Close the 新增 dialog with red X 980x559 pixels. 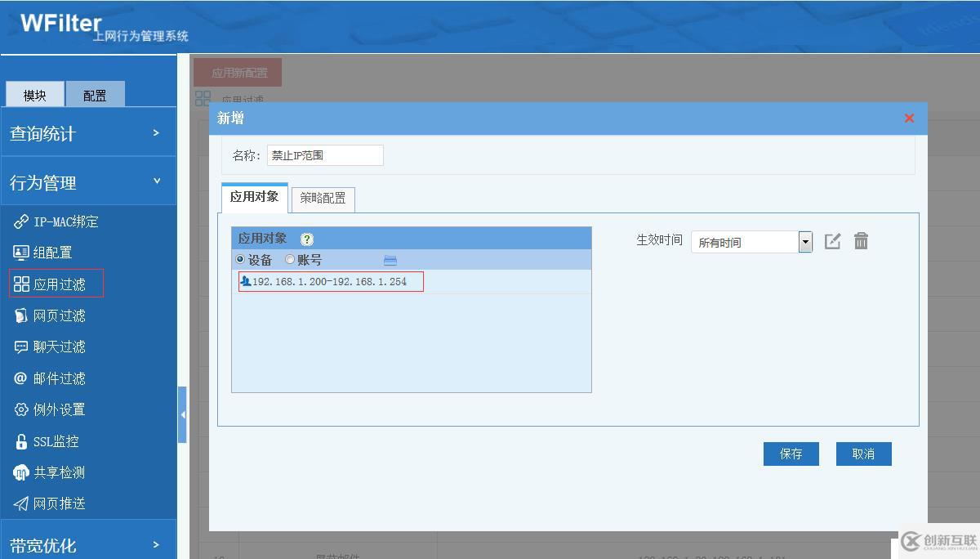coord(909,118)
